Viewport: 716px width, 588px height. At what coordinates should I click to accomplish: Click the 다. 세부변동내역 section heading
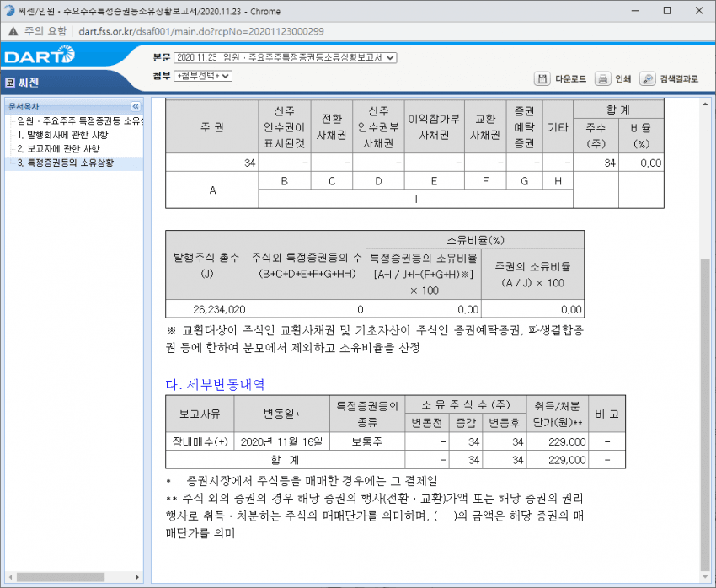click(215, 384)
